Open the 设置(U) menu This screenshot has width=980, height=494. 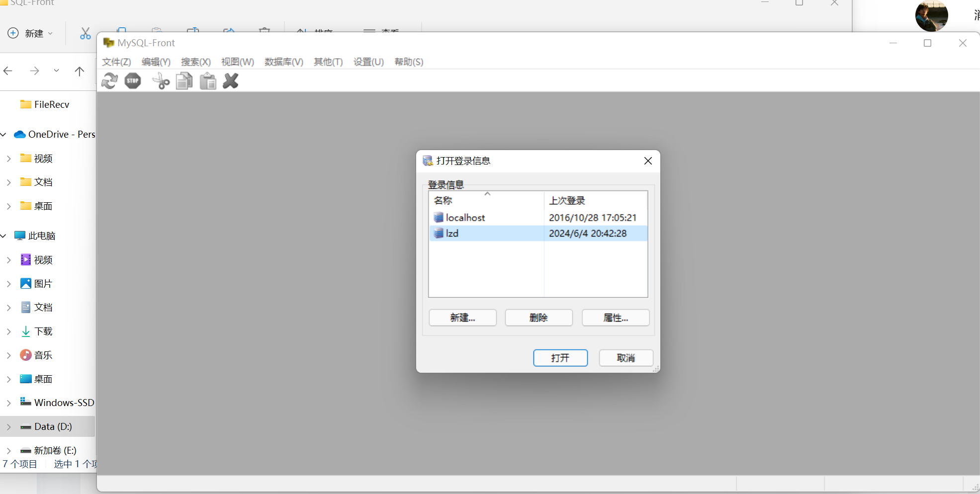tap(368, 62)
